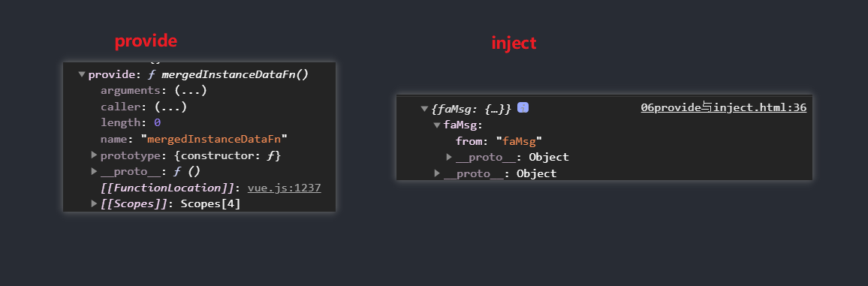The width and height of the screenshot is (868, 286).
Task: Collapse the faMsg property node
Action: pyautogui.click(x=437, y=125)
